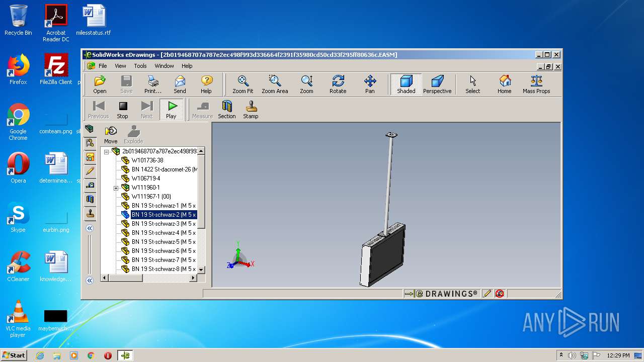
Task: Toggle Shaded display mode
Action: click(x=406, y=84)
